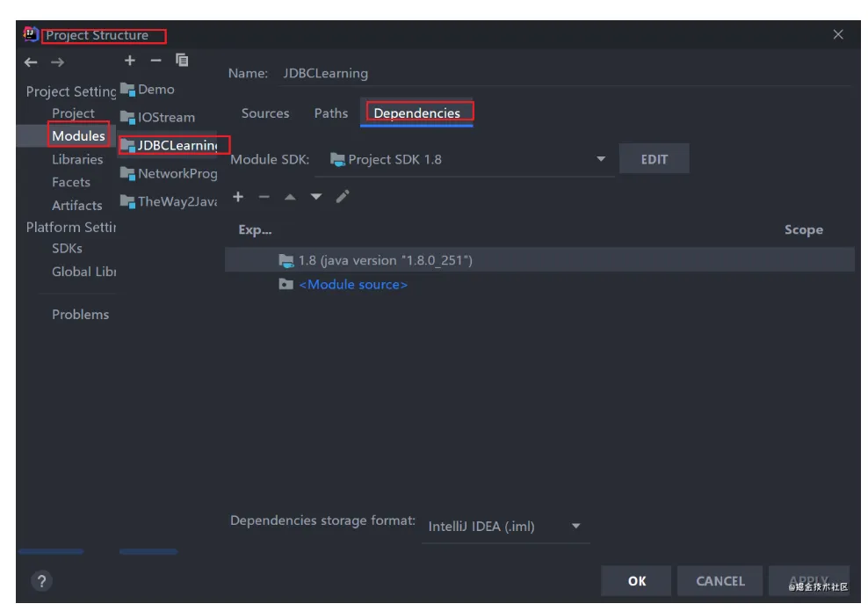This screenshot has height=611, width=868.
Task: Open the Project settings section
Action: 73,113
